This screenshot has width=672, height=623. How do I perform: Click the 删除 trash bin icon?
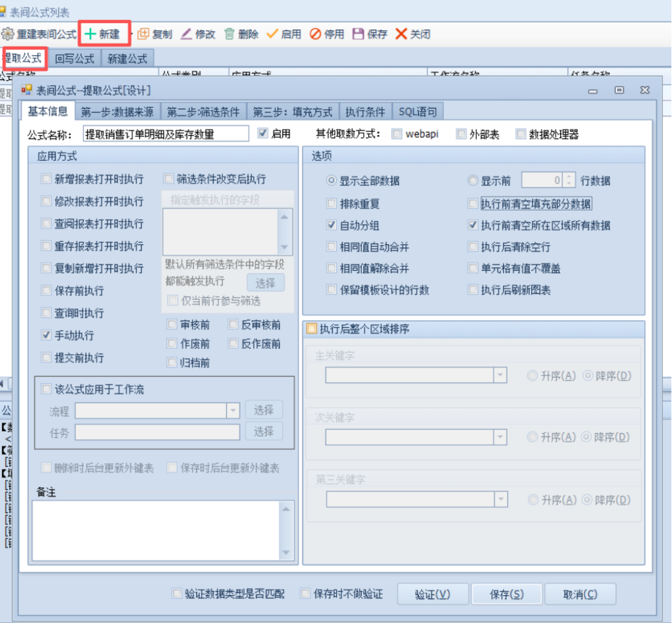(x=229, y=34)
